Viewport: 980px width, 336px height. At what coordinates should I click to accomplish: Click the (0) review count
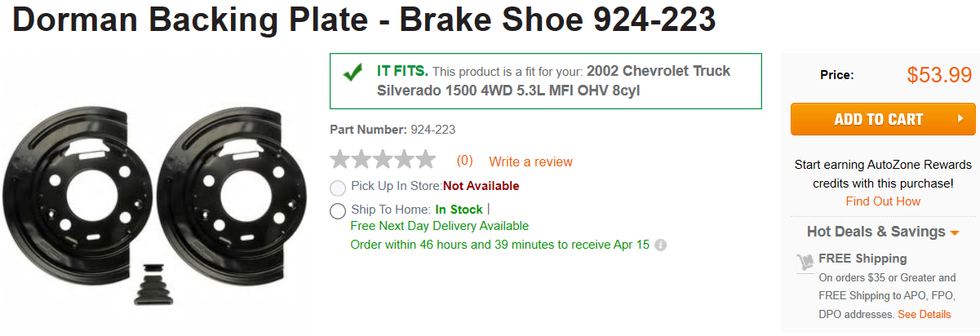tap(464, 161)
